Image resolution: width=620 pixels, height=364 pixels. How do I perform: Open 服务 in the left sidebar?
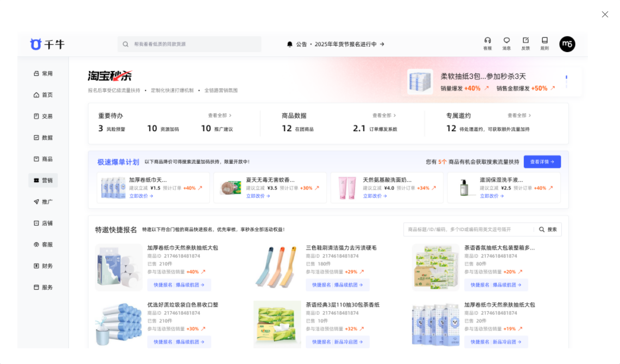point(43,288)
